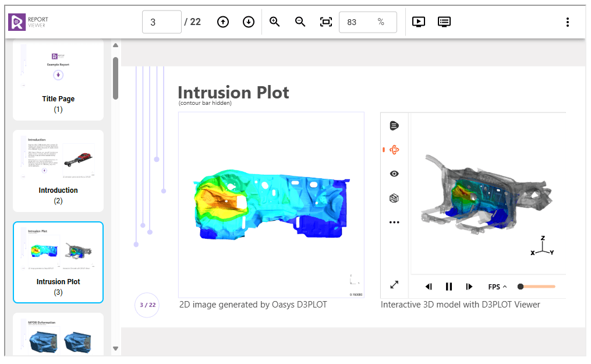Expand more tools ellipsis in 3D viewer
This screenshot has height=364, width=591.
coord(394,222)
